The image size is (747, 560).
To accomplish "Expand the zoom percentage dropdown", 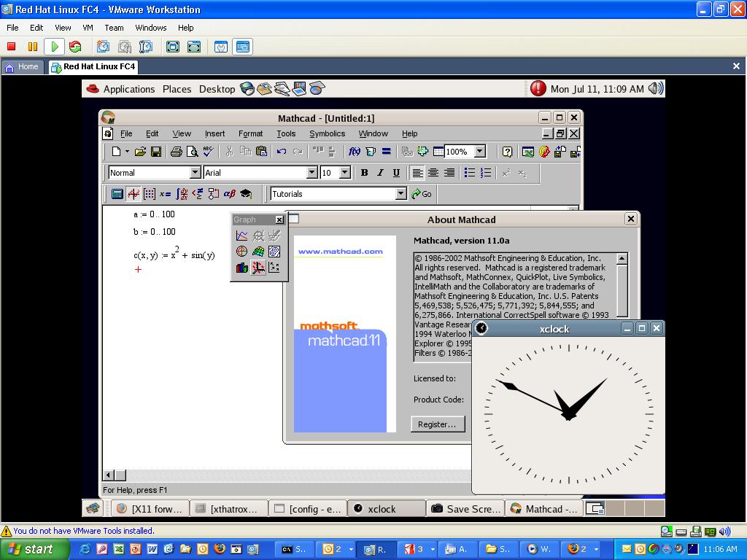I will point(479,151).
